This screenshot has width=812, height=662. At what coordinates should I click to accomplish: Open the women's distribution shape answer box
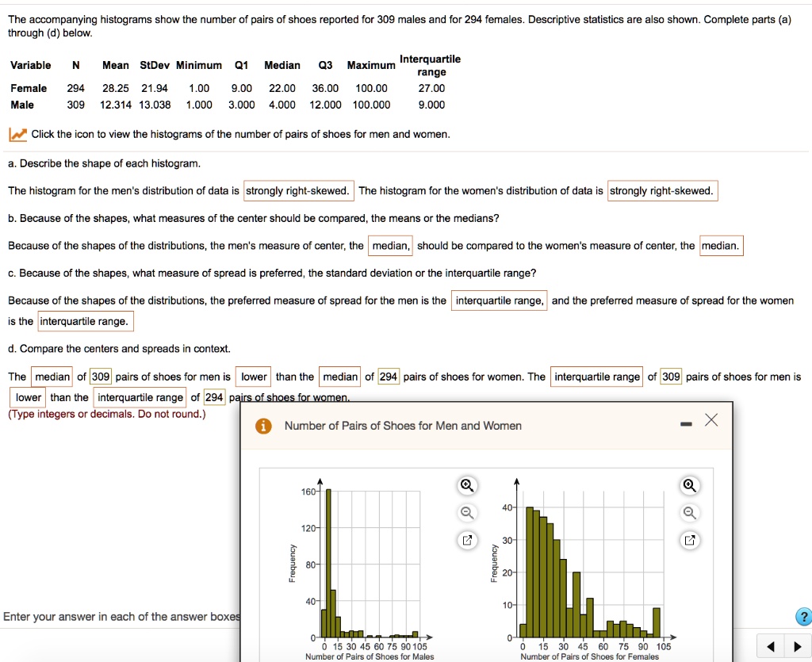click(x=663, y=190)
